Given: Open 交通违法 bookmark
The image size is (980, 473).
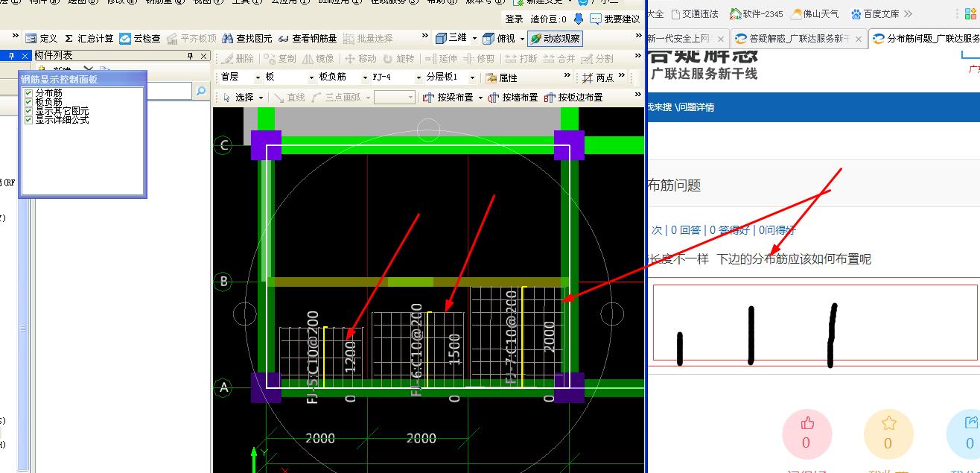Looking at the screenshot, I should coord(695,14).
